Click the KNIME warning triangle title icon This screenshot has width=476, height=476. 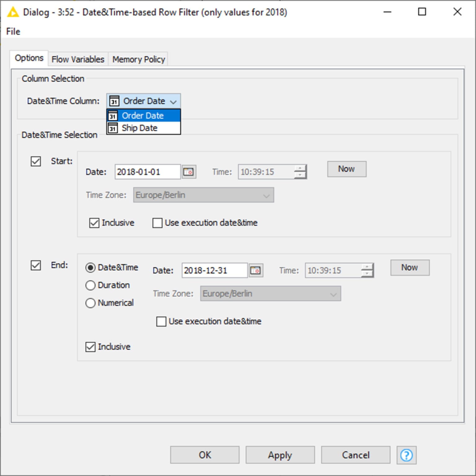pos(13,12)
